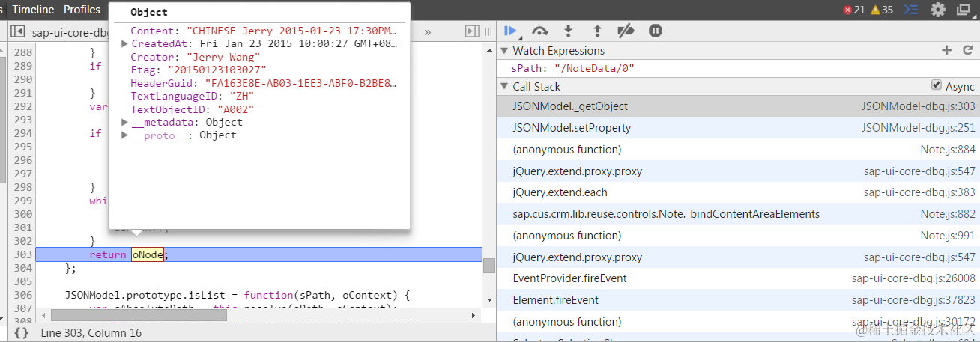Viewport: 980px width, 342px height.
Task: Open link Note.js:882
Action: [948, 214]
